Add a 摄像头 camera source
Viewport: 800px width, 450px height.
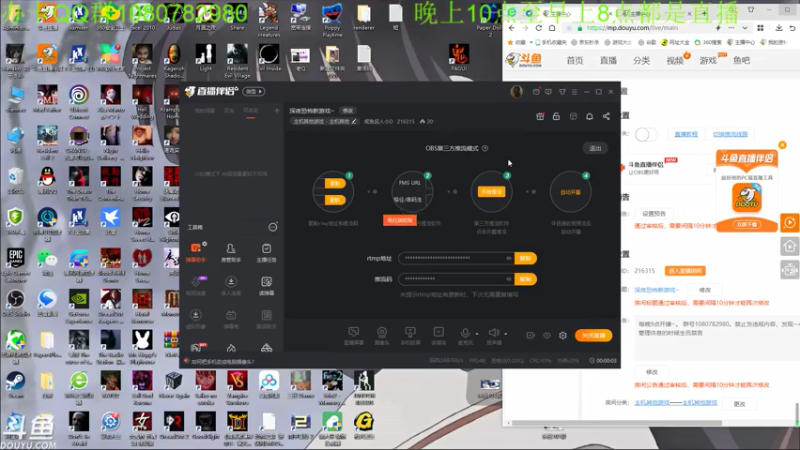(x=382, y=336)
